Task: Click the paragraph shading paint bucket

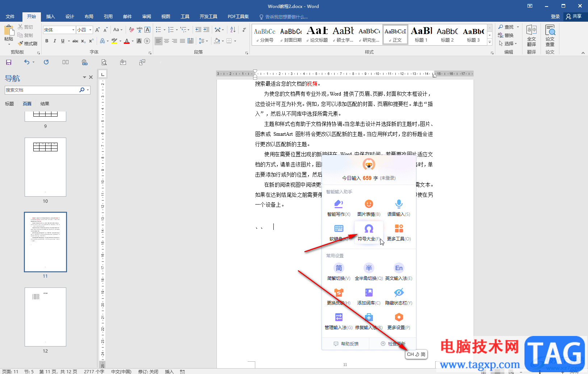Action: 217,41
